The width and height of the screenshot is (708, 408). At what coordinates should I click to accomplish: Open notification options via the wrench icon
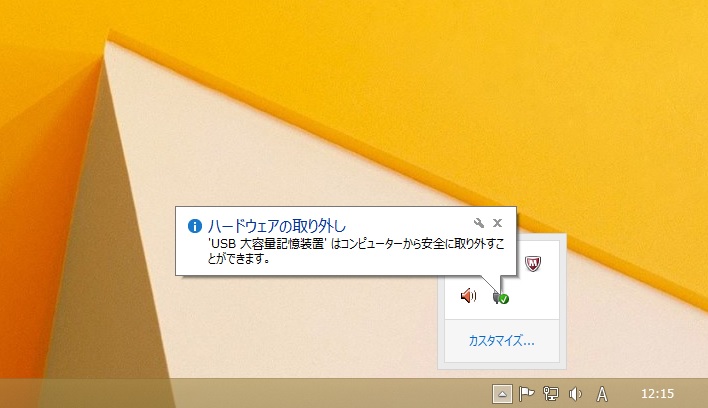[479, 222]
